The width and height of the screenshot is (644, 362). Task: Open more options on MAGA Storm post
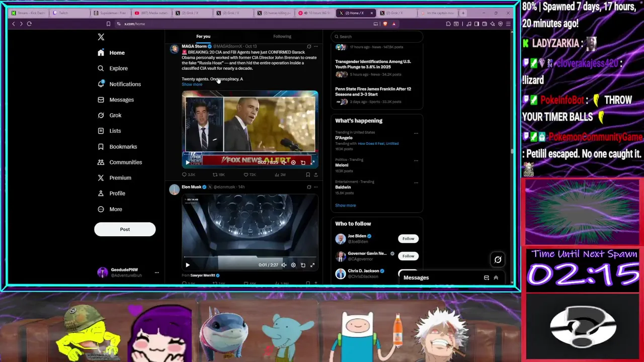[315, 46]
